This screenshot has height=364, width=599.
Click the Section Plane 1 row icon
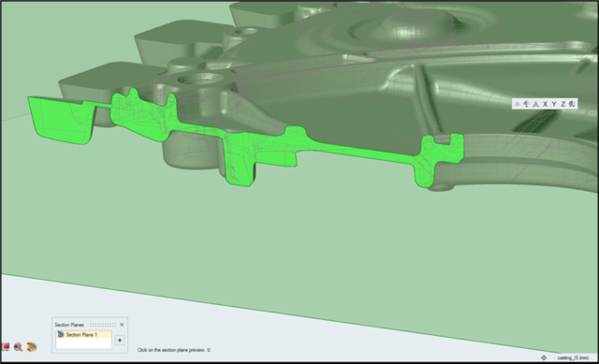coord(61,335)
